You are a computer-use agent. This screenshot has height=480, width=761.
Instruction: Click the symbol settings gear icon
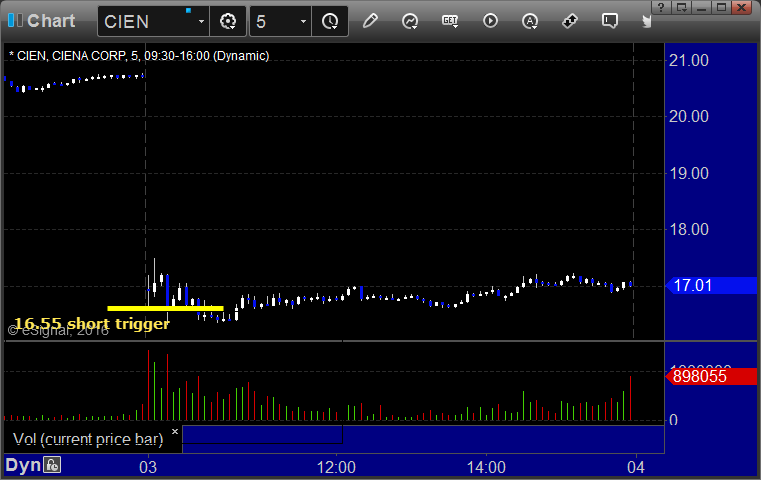point(228,21)
